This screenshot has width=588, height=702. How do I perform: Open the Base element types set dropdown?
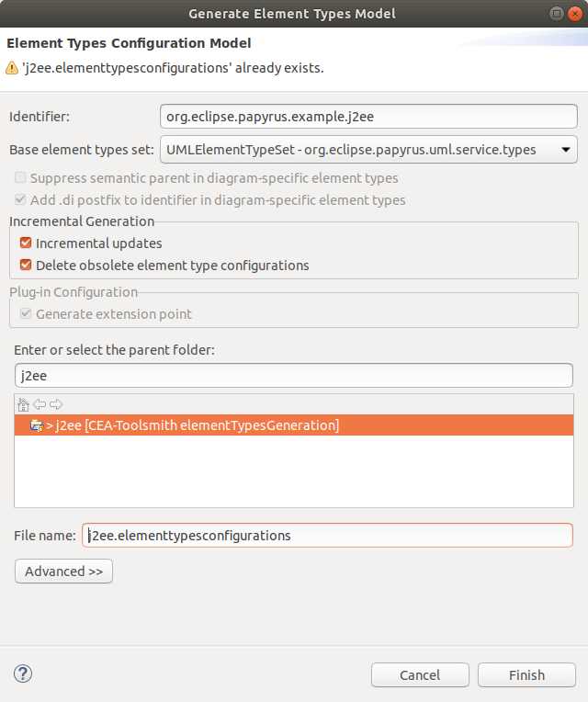(x=368, y=150)
